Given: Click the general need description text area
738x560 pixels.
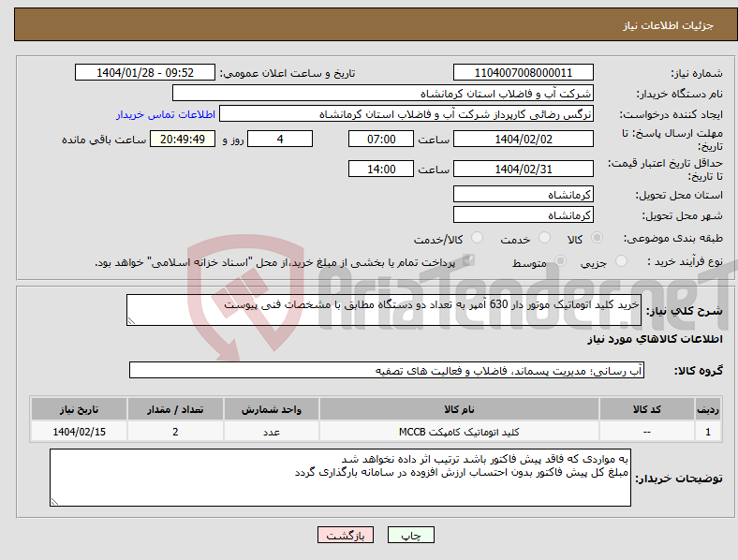Looking at the screenshot, I should click(384, 310).
